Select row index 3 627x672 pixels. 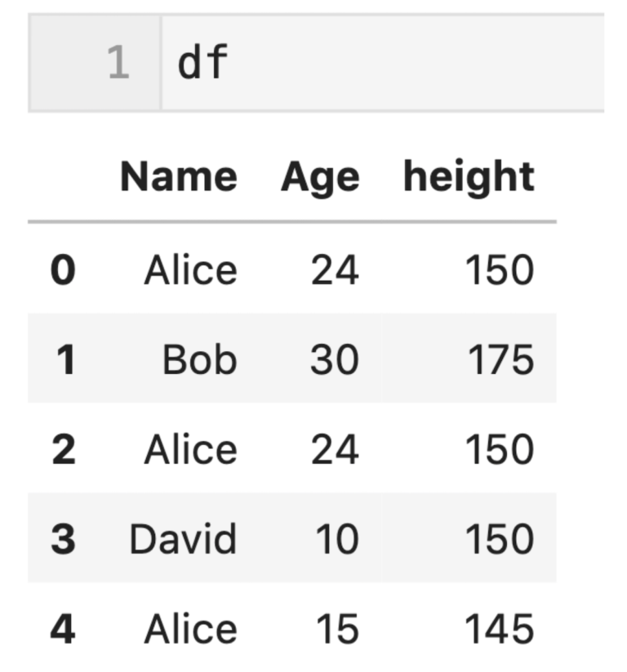64,539
